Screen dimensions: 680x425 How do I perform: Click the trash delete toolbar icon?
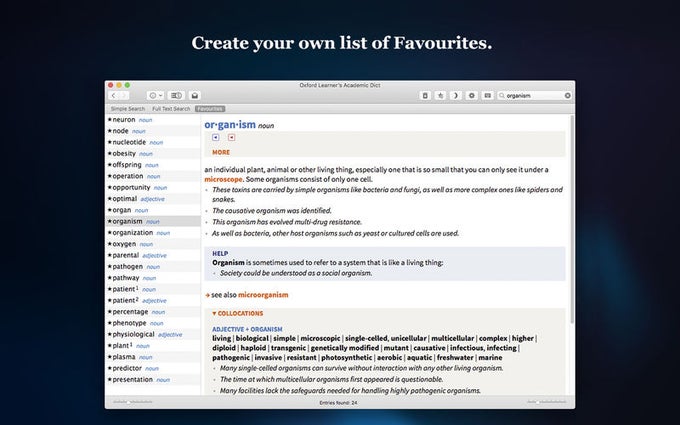425,95
